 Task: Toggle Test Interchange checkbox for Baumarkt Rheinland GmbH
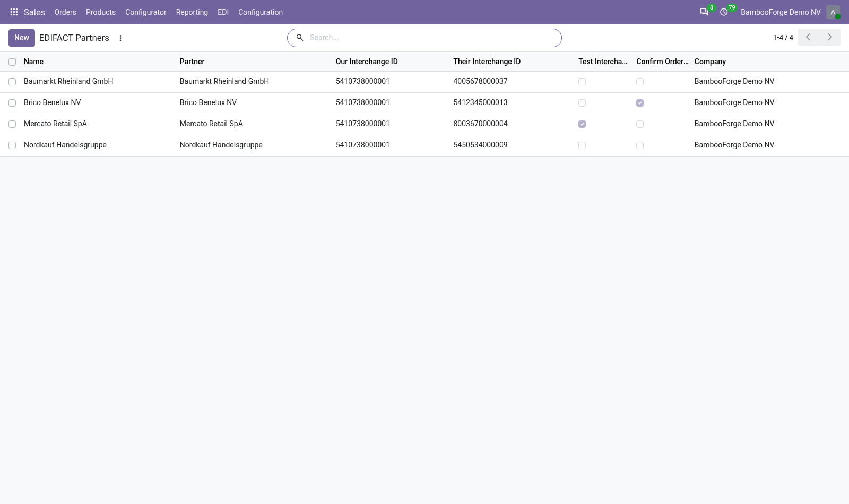[582, 82]
